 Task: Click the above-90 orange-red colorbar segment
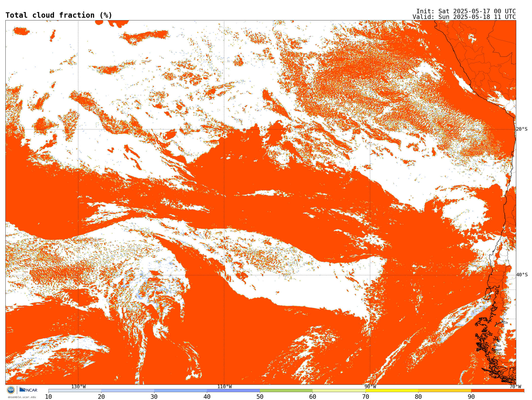[x=498, y=391]
